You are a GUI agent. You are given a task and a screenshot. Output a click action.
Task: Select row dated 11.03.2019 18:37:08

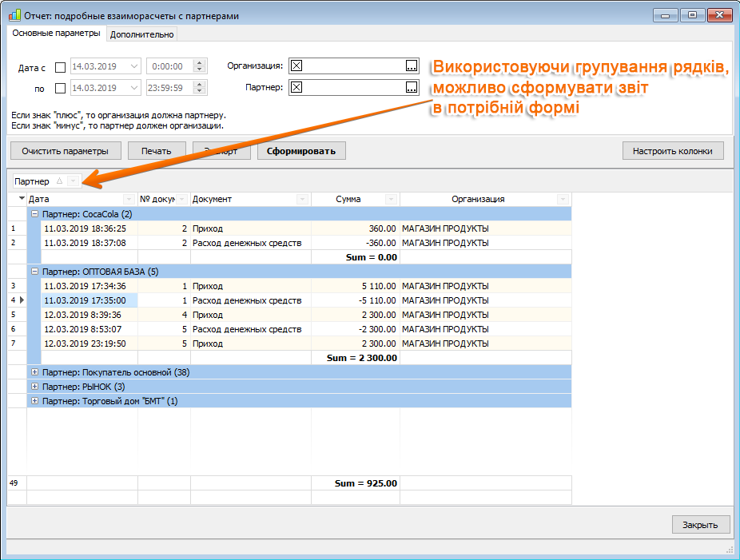306,243
